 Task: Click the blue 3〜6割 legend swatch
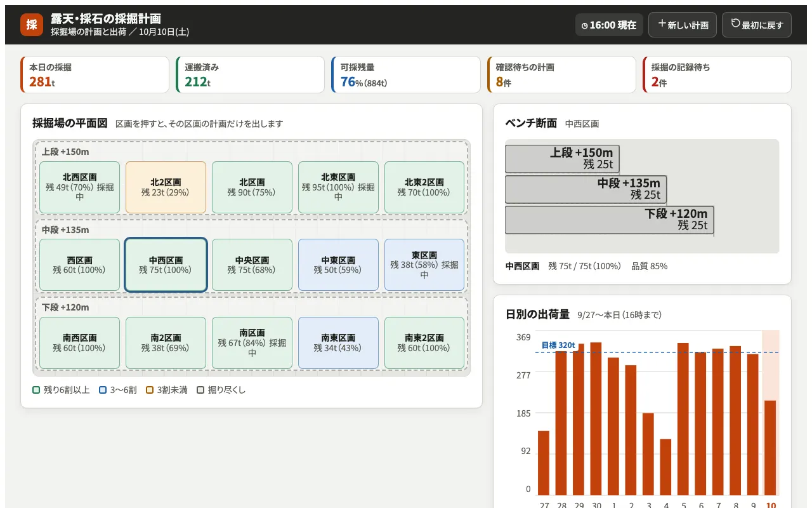pos(103,390)
